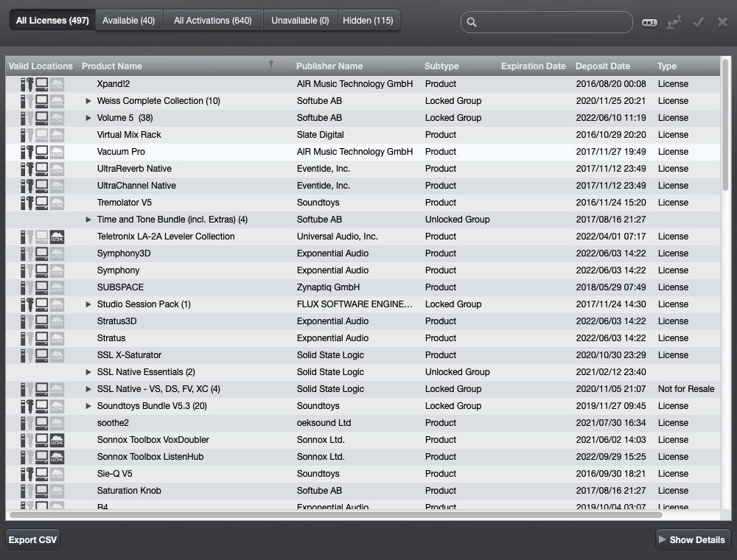Select the Symphony license row name
The height and width of the screenshot is (560, 737).
point(118,270)
